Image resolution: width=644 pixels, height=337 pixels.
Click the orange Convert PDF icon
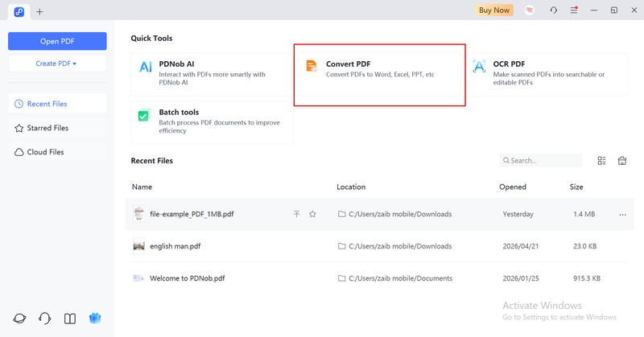pos(312,66)
